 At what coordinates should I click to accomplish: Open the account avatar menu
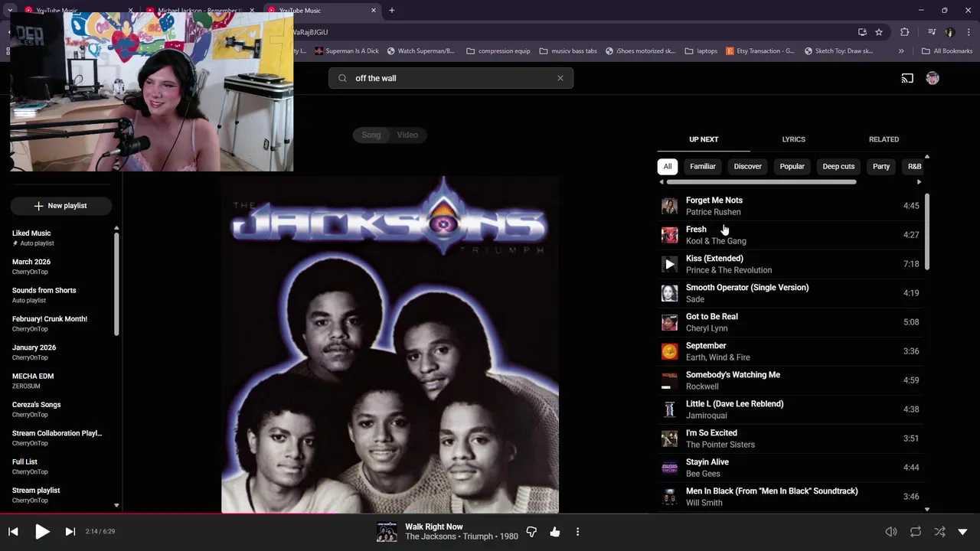[x=933, y=78]
